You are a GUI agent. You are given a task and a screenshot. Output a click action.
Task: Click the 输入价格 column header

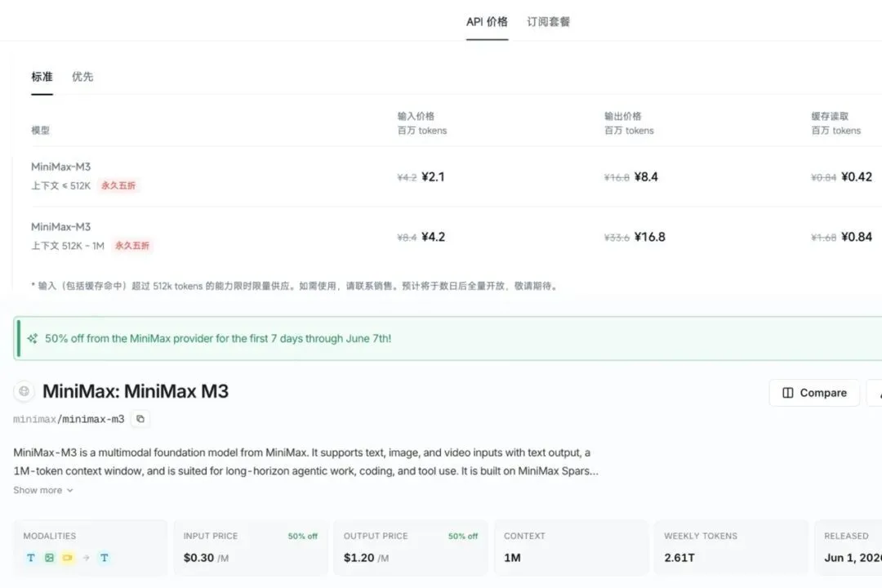click(416, 116)
